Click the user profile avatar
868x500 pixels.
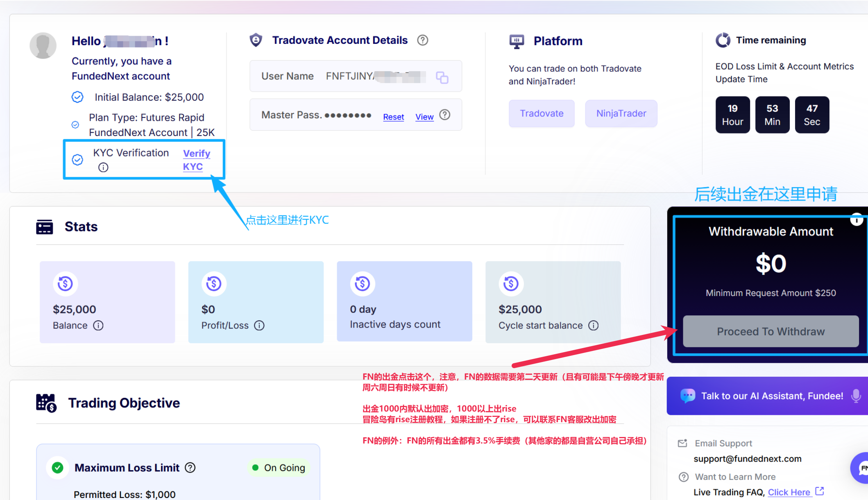coord(43,45)
